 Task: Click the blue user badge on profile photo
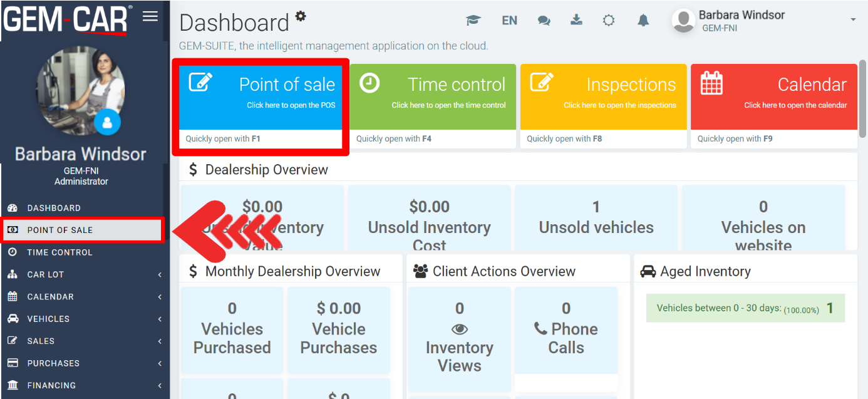click(x=107, y=123)
